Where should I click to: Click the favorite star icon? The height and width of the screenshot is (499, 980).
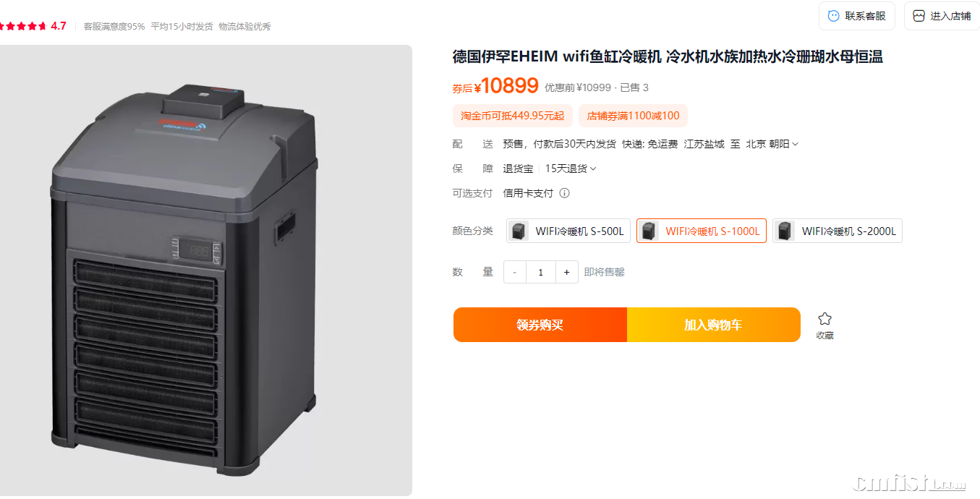point(825,319)
